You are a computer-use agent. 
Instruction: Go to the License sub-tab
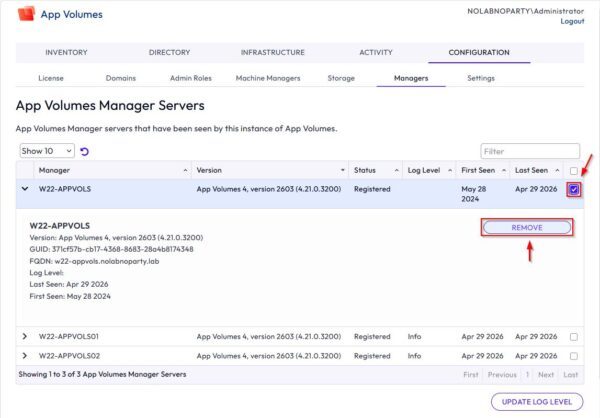51,78
